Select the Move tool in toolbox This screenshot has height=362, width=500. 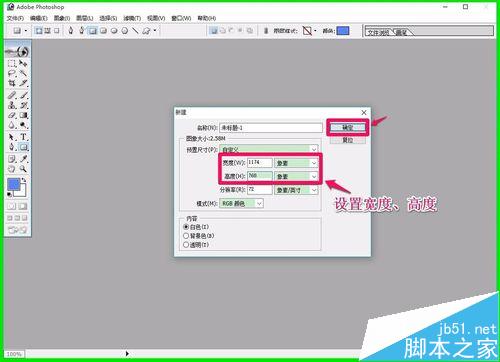23,63
